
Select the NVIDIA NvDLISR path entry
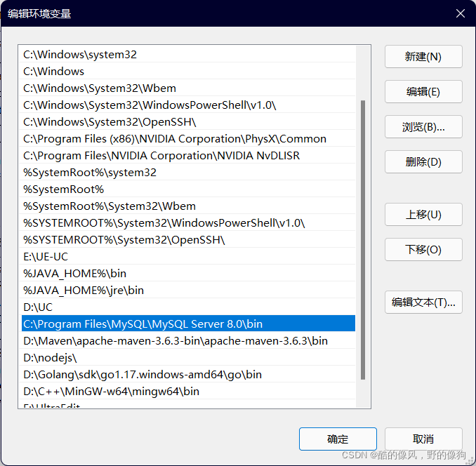[188, 156]
